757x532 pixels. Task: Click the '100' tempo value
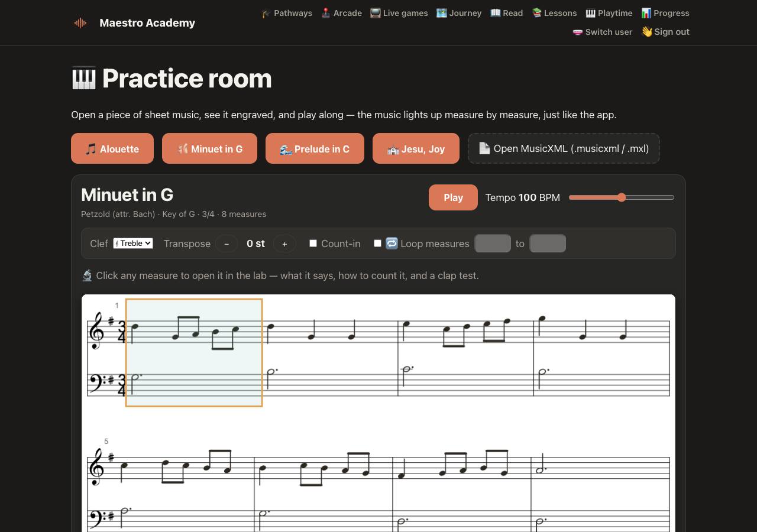528,197
